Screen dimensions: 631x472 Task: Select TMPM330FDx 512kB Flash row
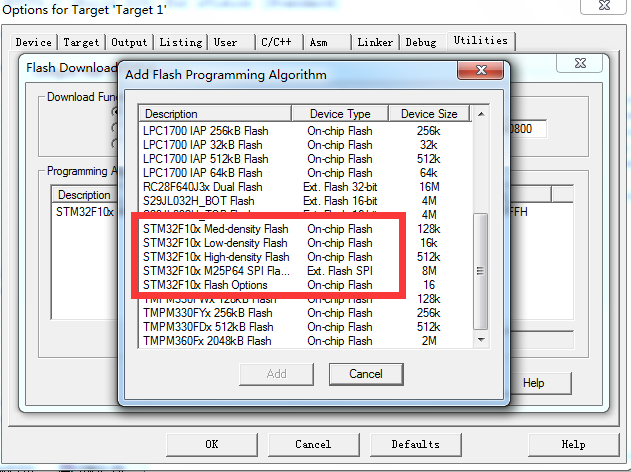(305, 327)
